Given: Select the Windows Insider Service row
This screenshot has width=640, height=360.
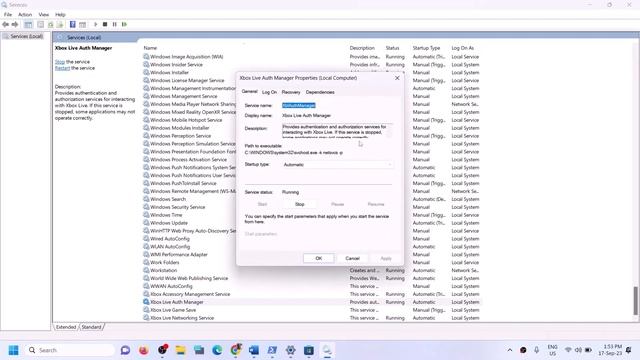Looking at the screenshot, I should pyautogui.click(x=313, y=64).
